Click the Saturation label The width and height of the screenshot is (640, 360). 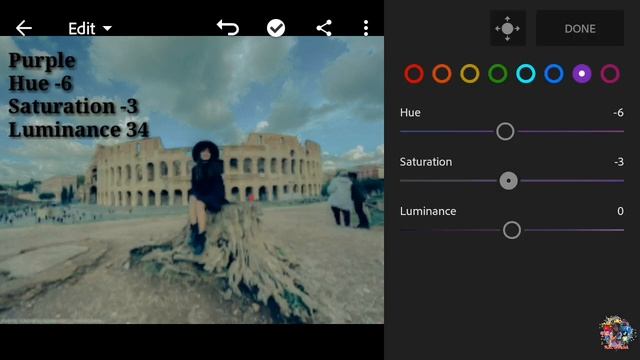[426, 162]
